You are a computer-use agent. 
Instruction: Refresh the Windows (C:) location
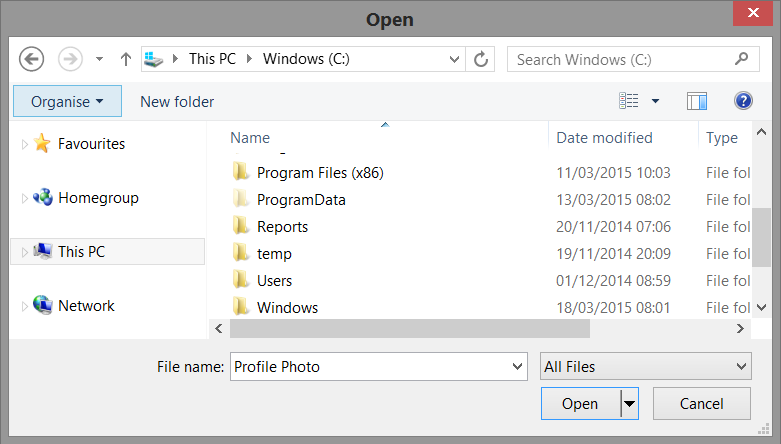pos(482,59)
